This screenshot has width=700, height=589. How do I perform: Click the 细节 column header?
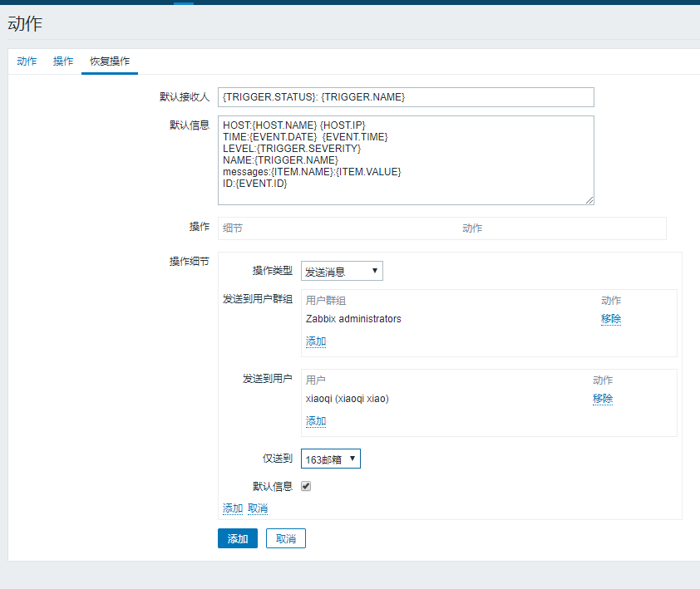tap(233, 228)
